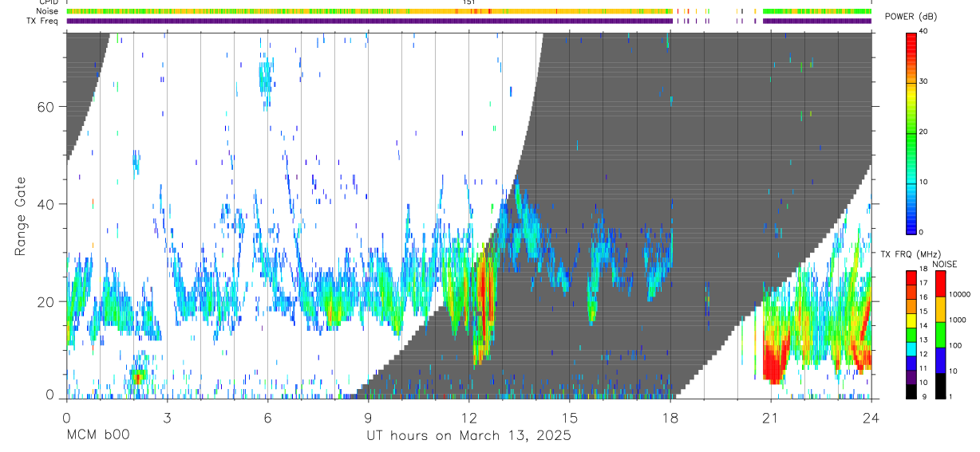This screenshot has width=980, height=452.
Task: Pick the cyan segment of the TX FRQ bar
Action: (x=911, y=348)
